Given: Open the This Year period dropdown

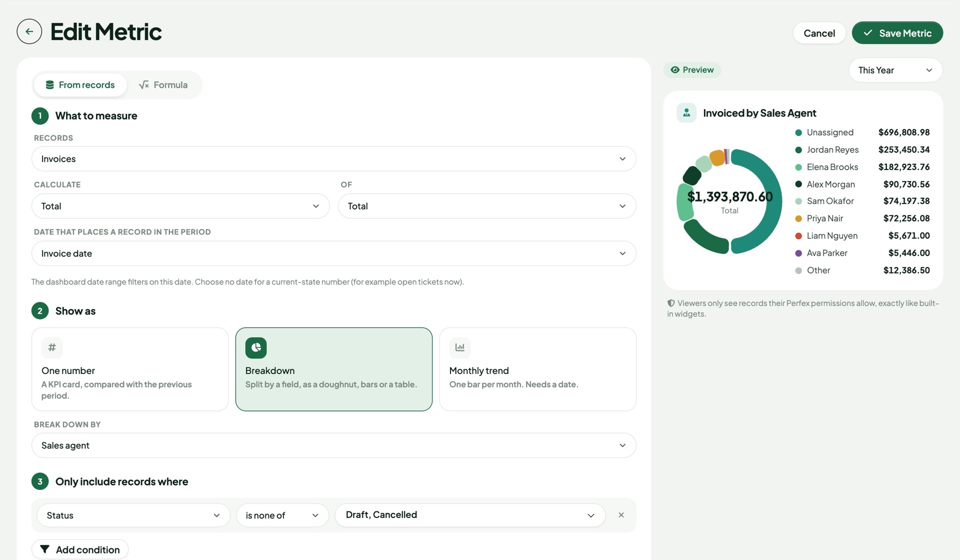Looking at the screenshot, I should tap(895, 70).
